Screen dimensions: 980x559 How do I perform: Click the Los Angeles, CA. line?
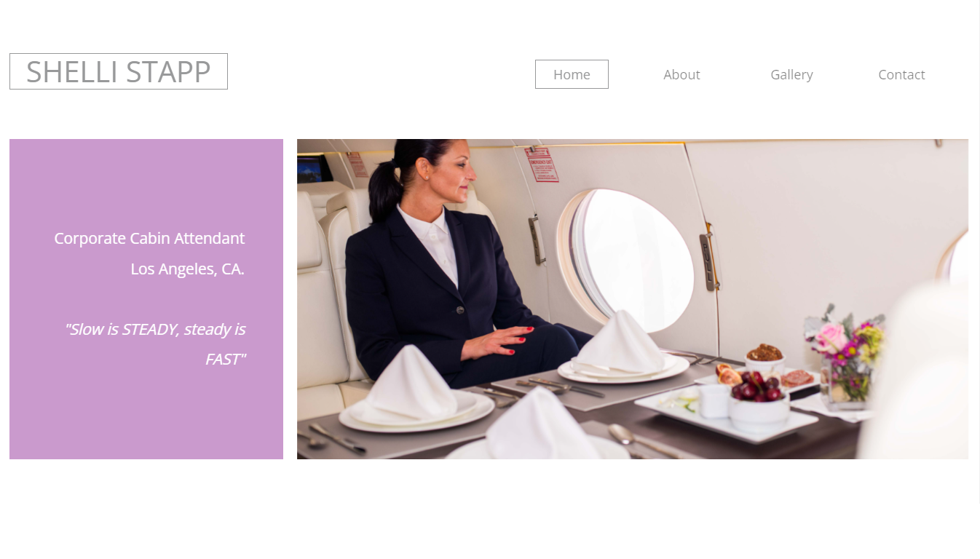click(x=187, y=269)
